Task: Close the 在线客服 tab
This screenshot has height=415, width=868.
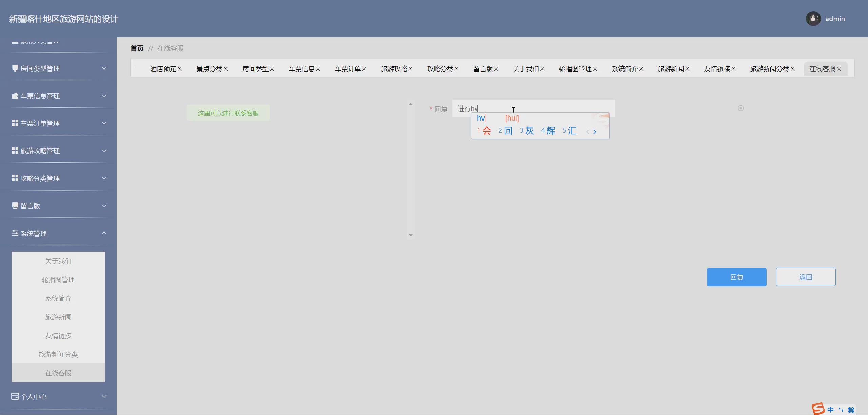Action: (x=839, y=69)
